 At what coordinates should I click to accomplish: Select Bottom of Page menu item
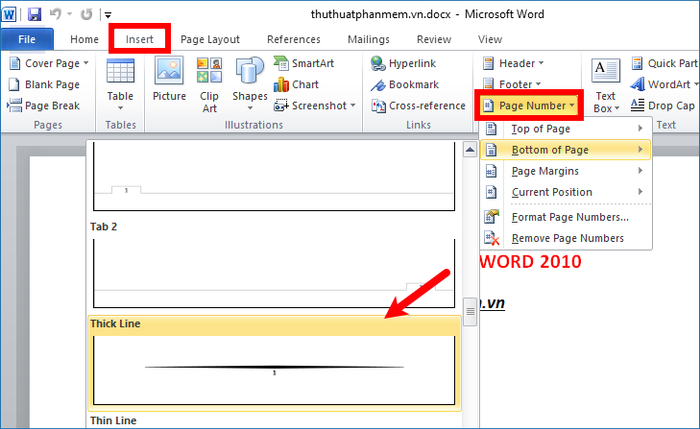565,150
